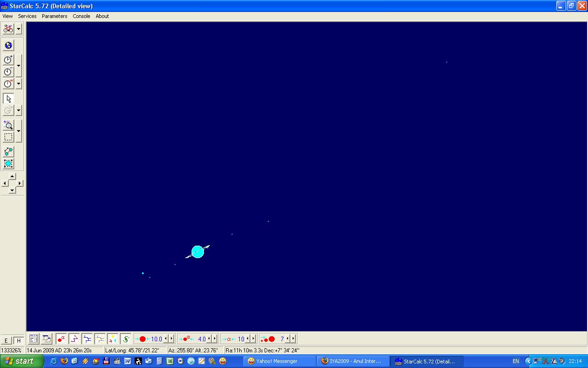Click the clock-minus time backward button
588x368 pixels.
pyautogui.click(x=8, y=72)
